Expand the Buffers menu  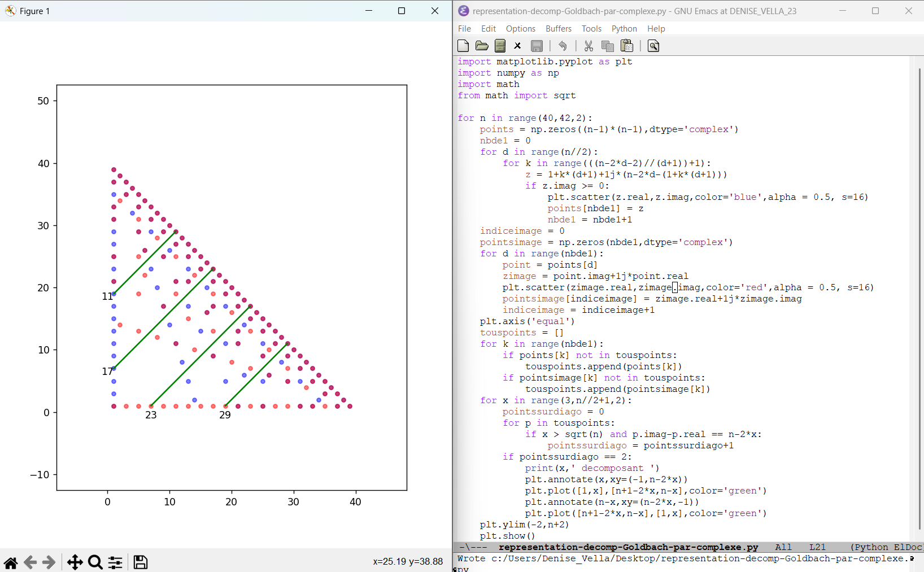(558, 29)
